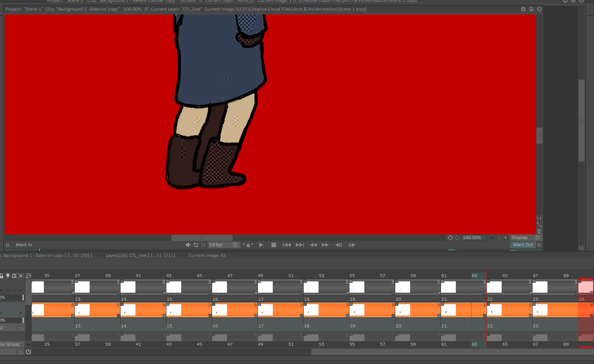Click the center view crosshair icon

click(x=457, y=237)
